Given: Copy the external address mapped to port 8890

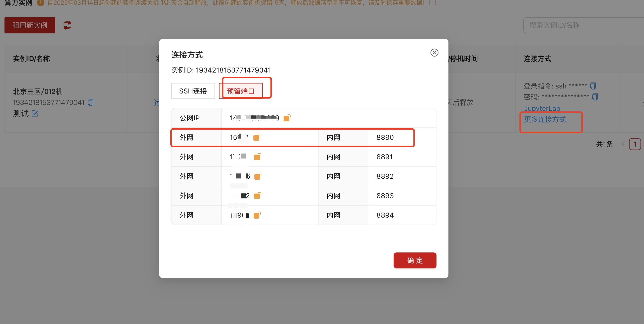Looking at the screenshot, I should pos(256,137).
